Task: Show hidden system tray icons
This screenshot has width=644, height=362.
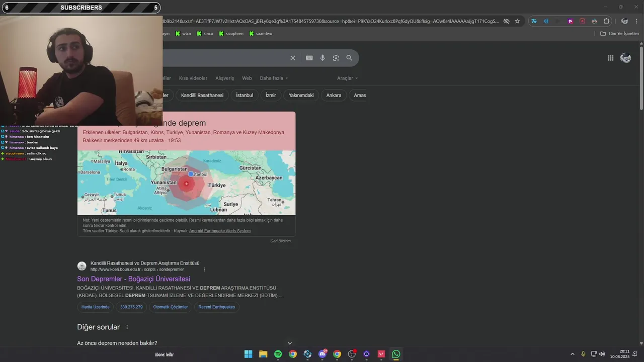Action: (572, 354)
